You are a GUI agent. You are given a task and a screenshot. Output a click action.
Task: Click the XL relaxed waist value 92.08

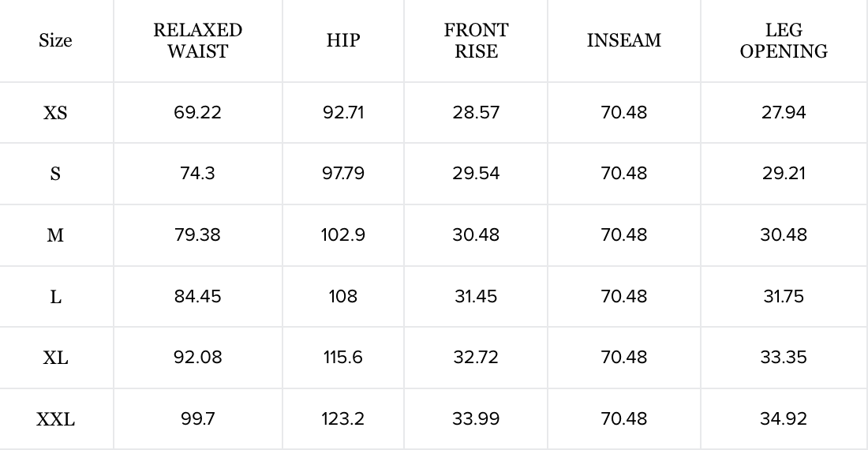tap(197, 357)
